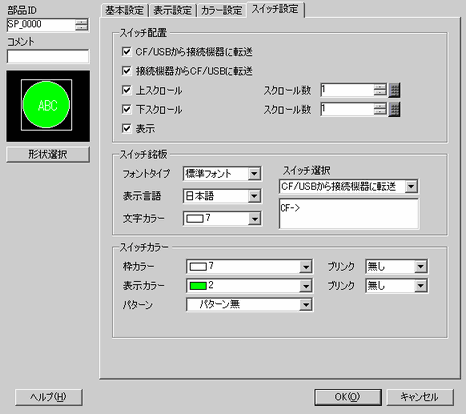
Task: Open keypad icon beside 下スクロール scroll count
Action: tap(395, 110)
